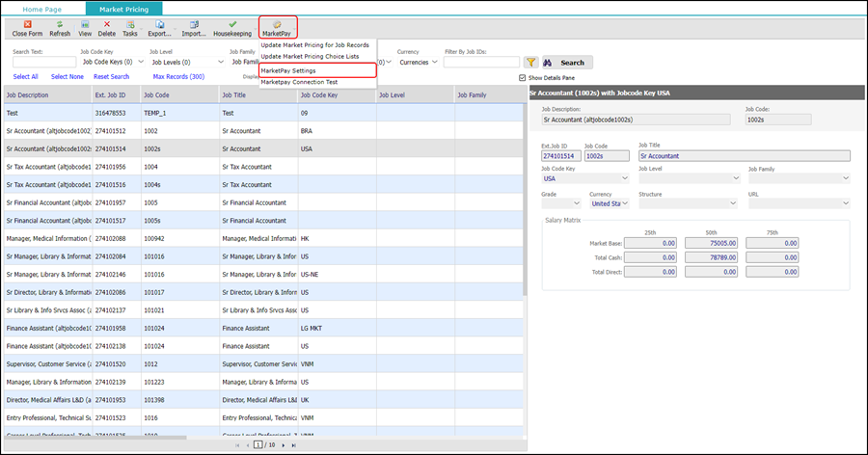The image size is (868, 455).
Task: Choose Update Market Pricing Choice Lists
Action: (x=310, y=56)
